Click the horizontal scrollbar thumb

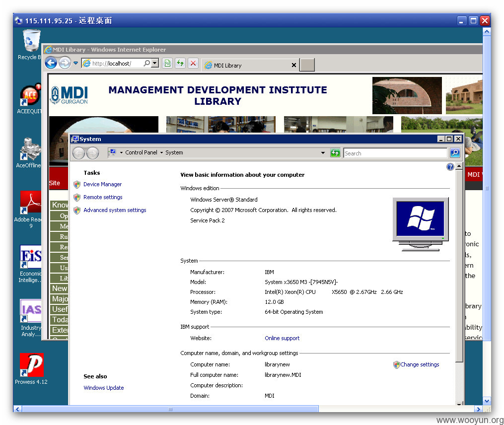(170, 409)
